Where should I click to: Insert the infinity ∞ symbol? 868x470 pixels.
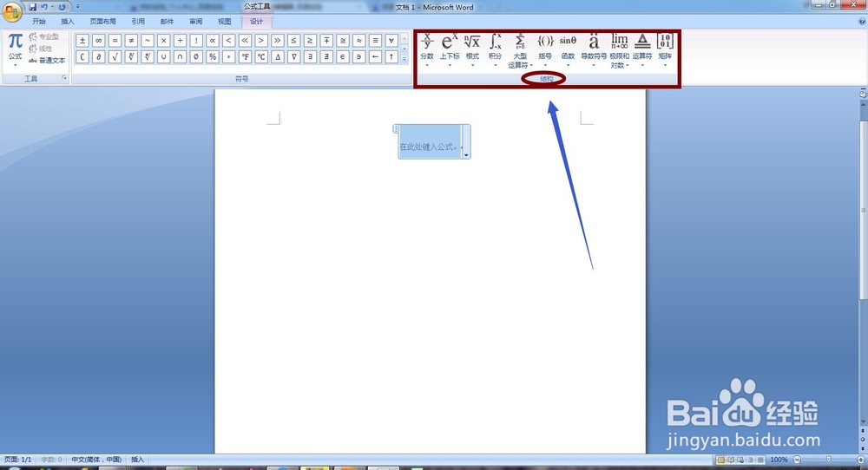click(x=99, y=41)
